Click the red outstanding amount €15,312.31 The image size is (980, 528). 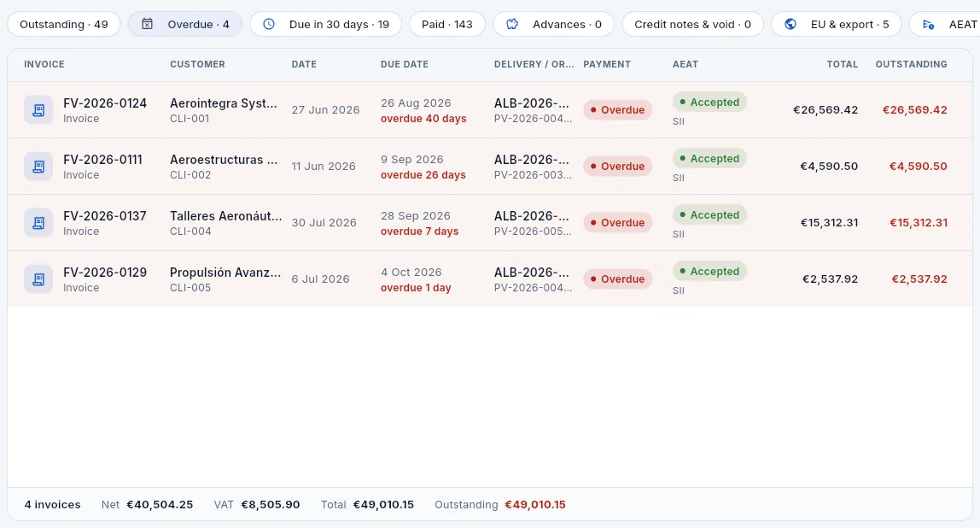pos(919,223)
